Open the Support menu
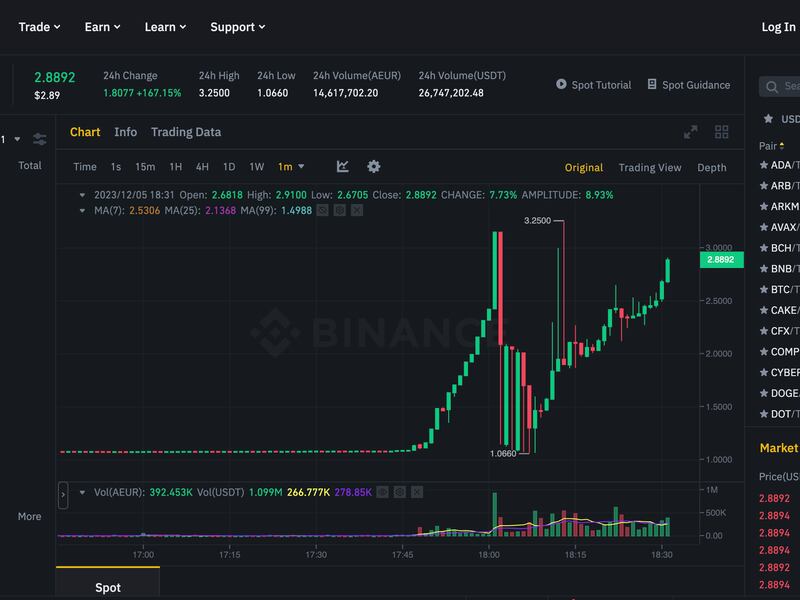This screenshot has width=800, height=600. click(237, 27)
